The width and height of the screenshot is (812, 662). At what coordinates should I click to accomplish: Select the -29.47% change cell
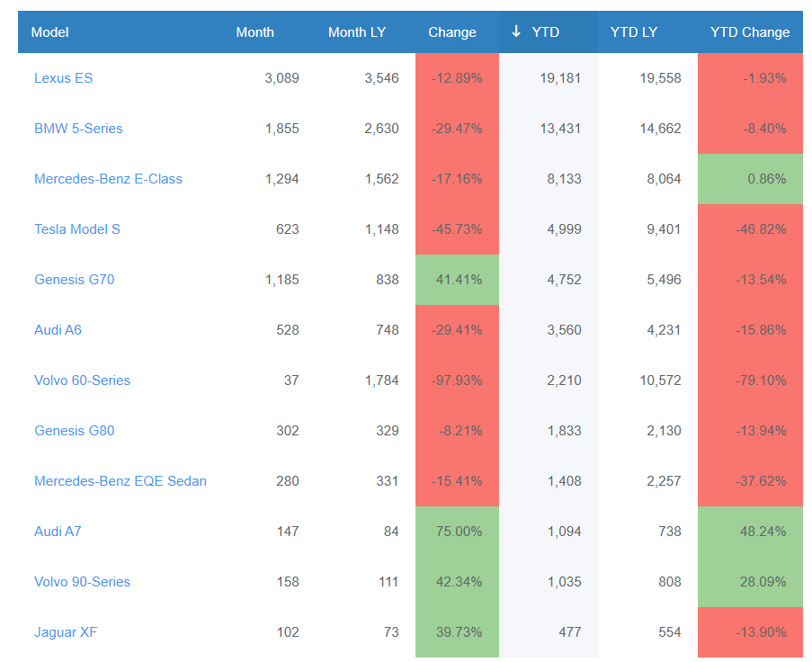tap(458, 129)
